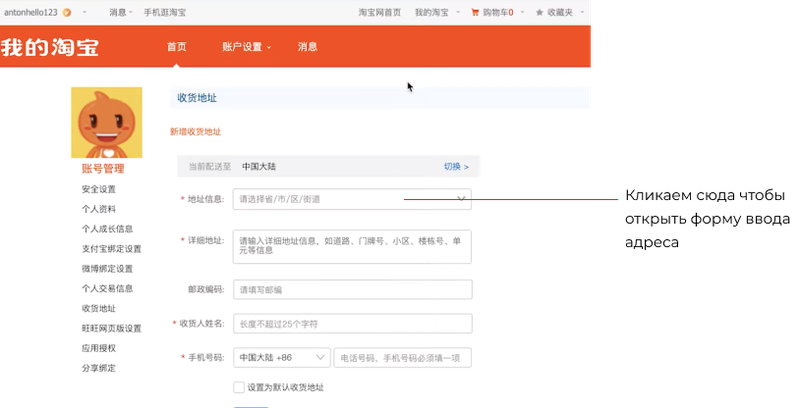Open 个人成长信息 in sidebar

click(107, 229)
